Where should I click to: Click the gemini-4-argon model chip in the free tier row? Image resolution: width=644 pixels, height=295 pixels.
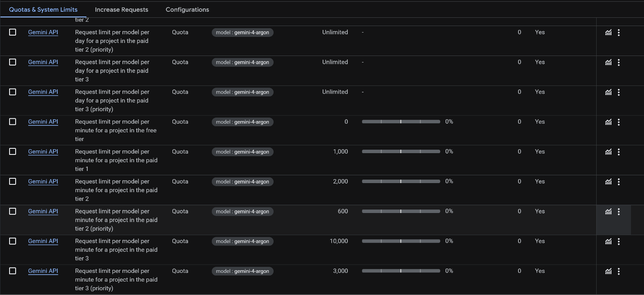click(x=243, y=122)
